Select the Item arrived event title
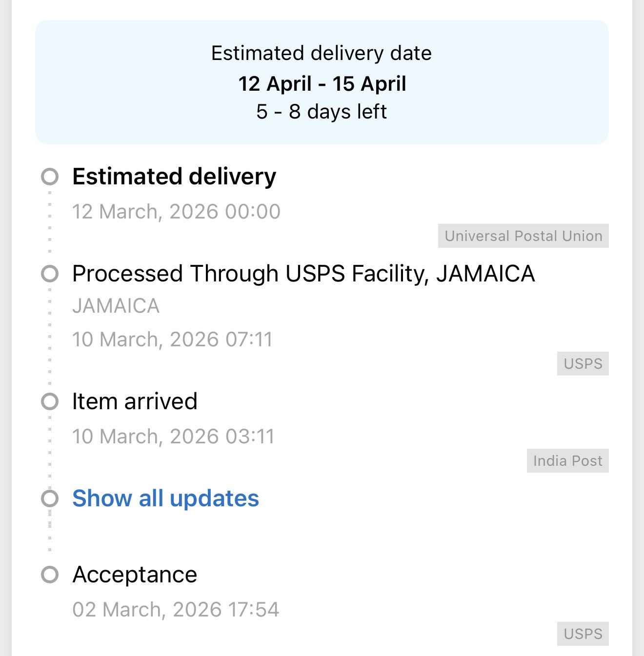Viewport: 644px width, 656px height. pyautogui.click(x=135, y=401)
